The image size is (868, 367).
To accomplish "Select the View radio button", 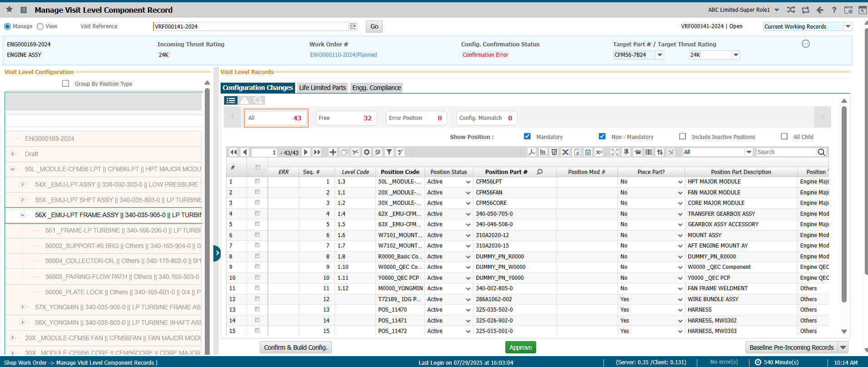I will [40, 26].
